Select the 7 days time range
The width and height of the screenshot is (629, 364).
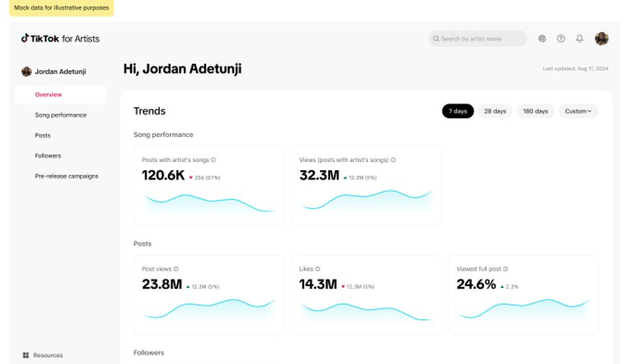(458, 111)
